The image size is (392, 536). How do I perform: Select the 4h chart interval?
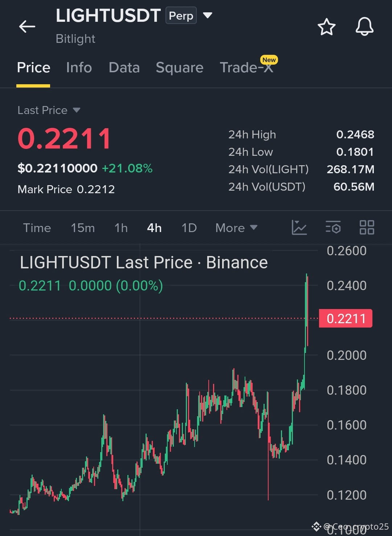pos(154,228)
